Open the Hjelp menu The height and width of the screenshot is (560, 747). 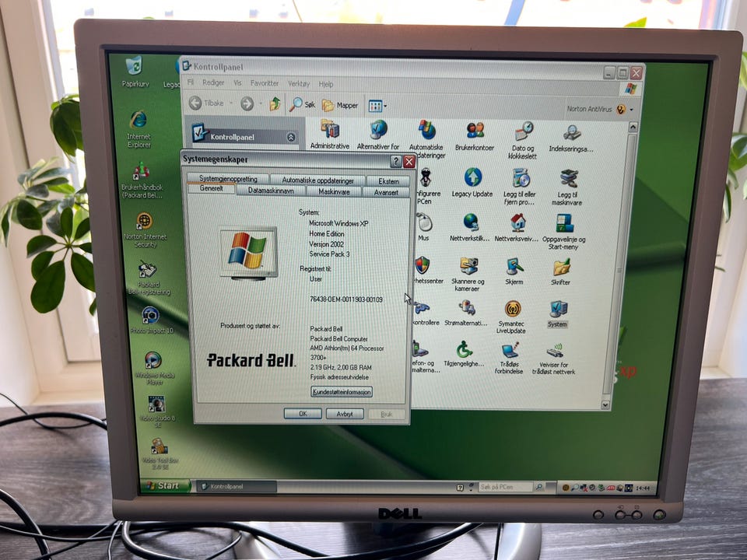[326, 84]
